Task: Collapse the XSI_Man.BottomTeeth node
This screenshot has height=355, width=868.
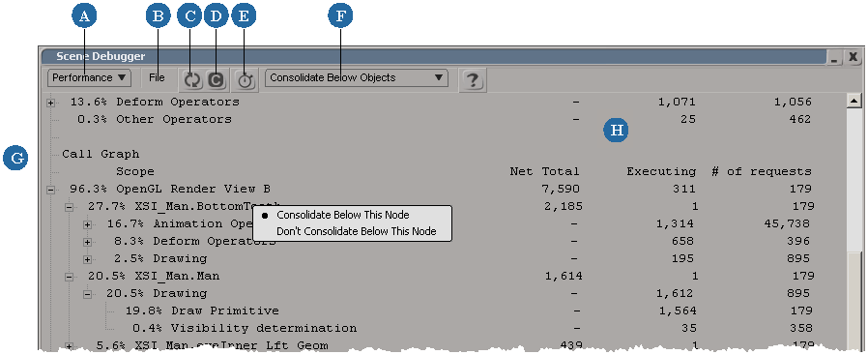Action: coord(70,207)
